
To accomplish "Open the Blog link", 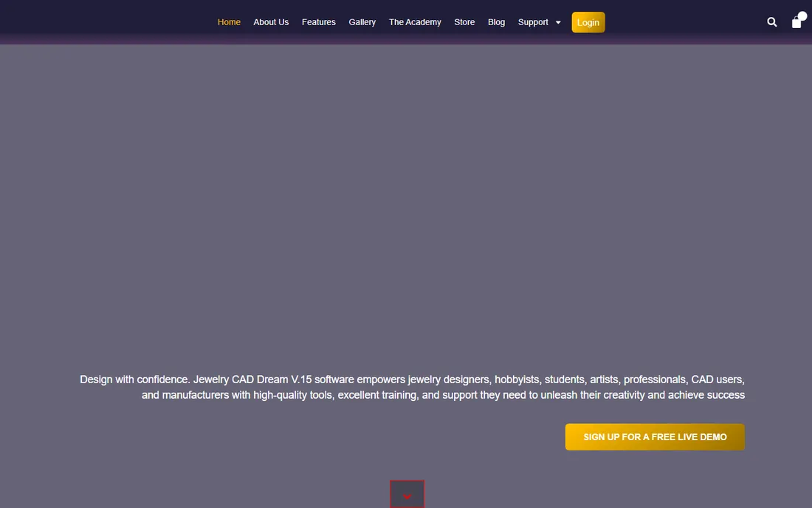I will 496,22.
